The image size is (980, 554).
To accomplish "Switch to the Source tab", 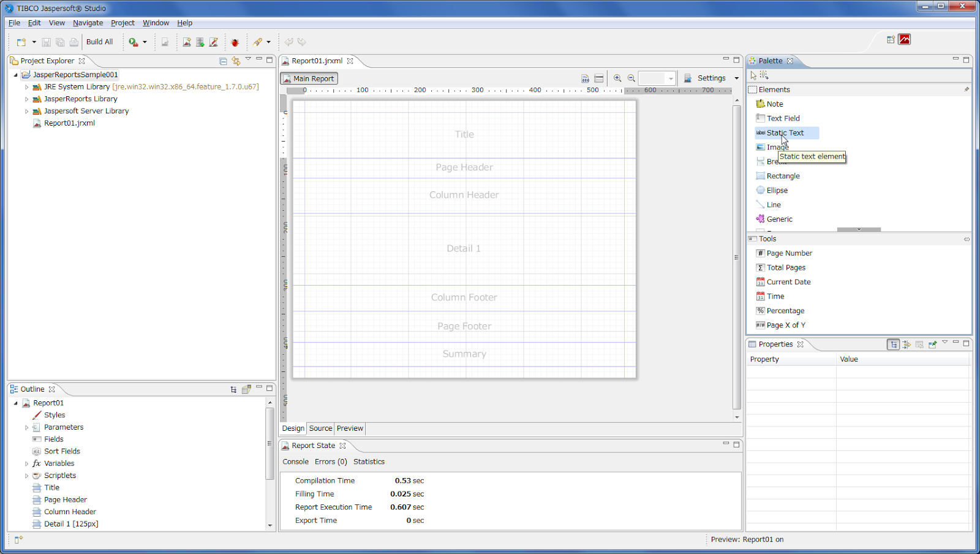I will pos(320,428).
